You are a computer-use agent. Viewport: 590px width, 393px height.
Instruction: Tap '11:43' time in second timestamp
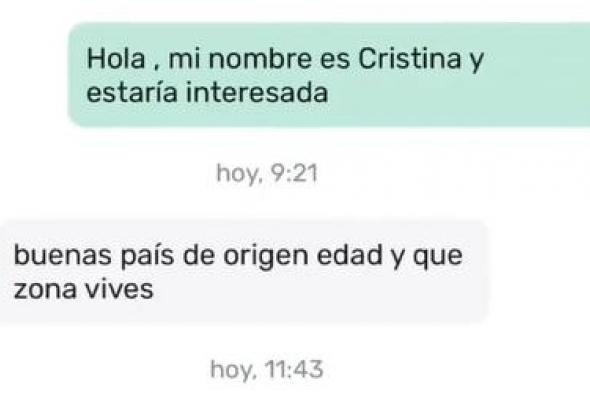[x=294, y=369]
